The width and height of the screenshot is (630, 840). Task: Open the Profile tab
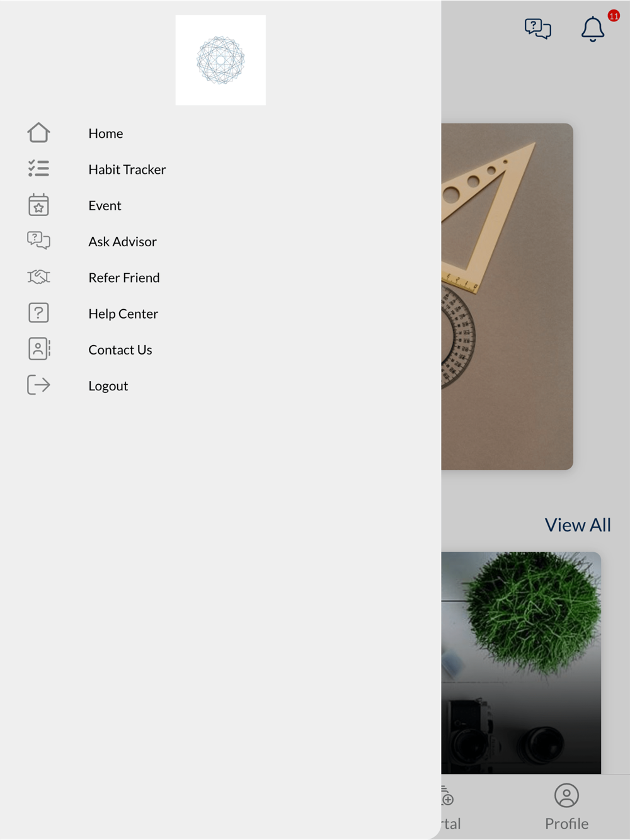(566, 807)
